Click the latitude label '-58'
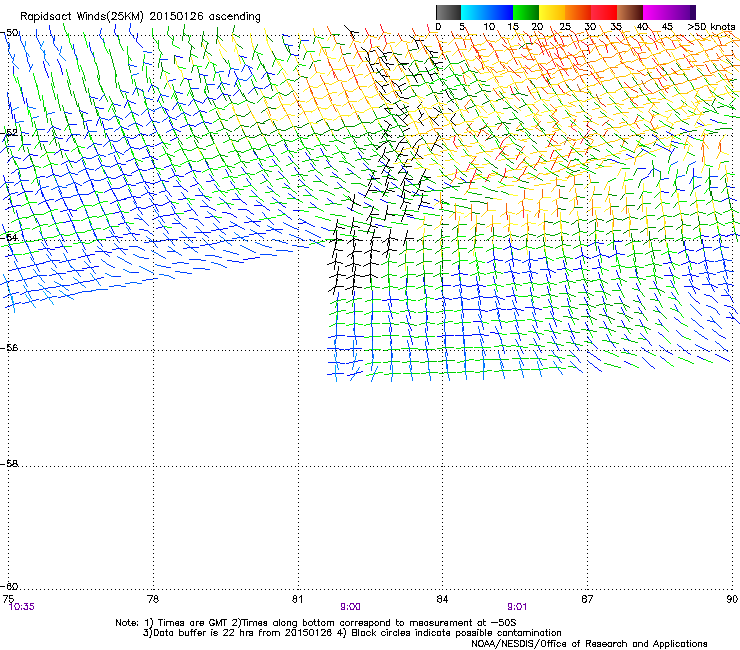 click(x=9, y=464)
